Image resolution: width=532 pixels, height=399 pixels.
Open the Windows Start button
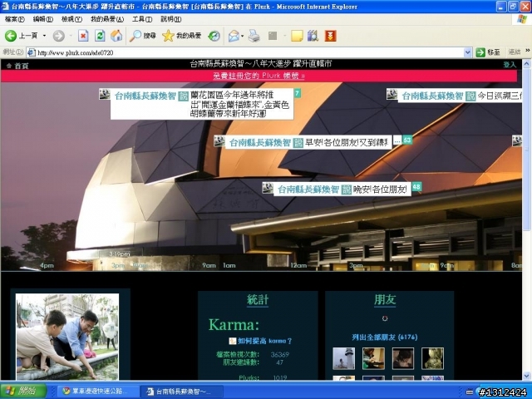[x=23, y=392]
